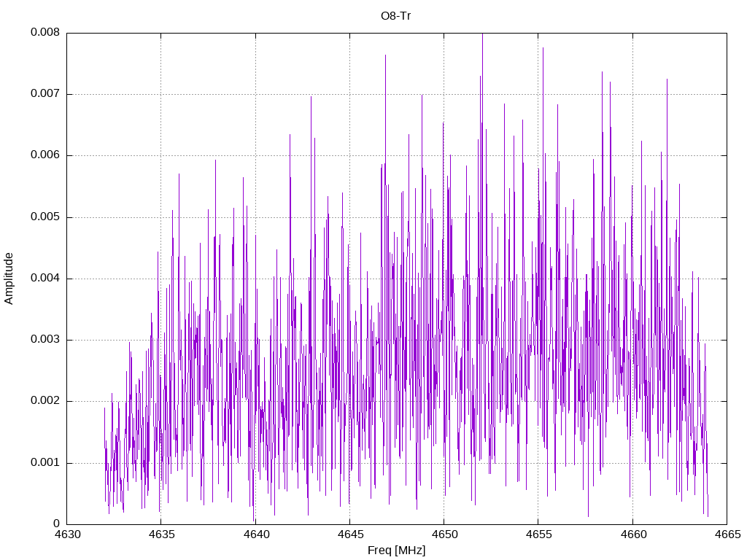Click the 4635 x-axis tick label

161,534
